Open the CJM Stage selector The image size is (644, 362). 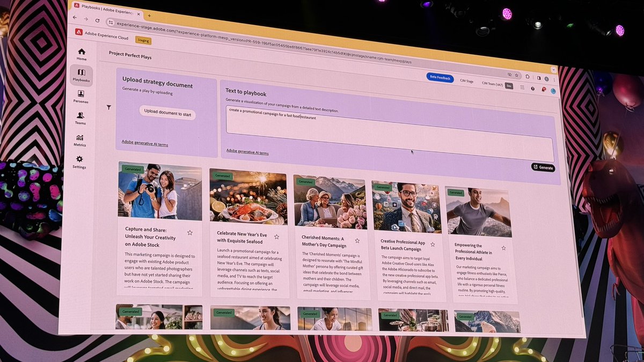(466, 81)
